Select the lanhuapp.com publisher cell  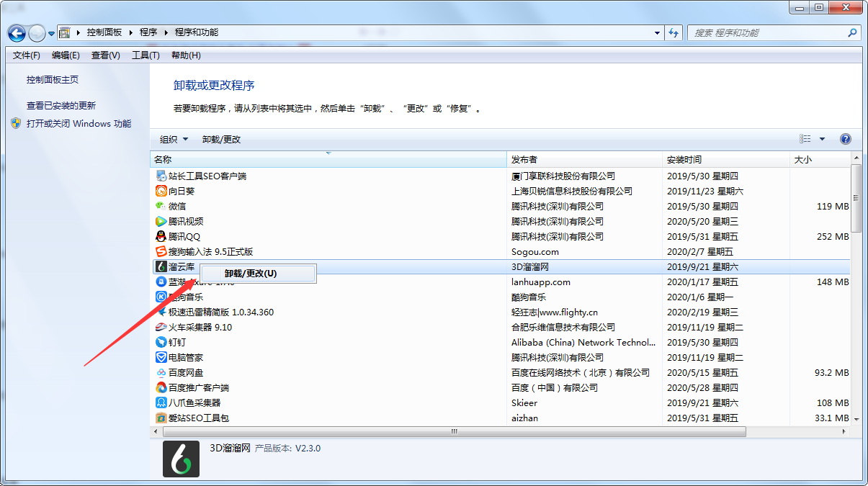coord(541,282)
